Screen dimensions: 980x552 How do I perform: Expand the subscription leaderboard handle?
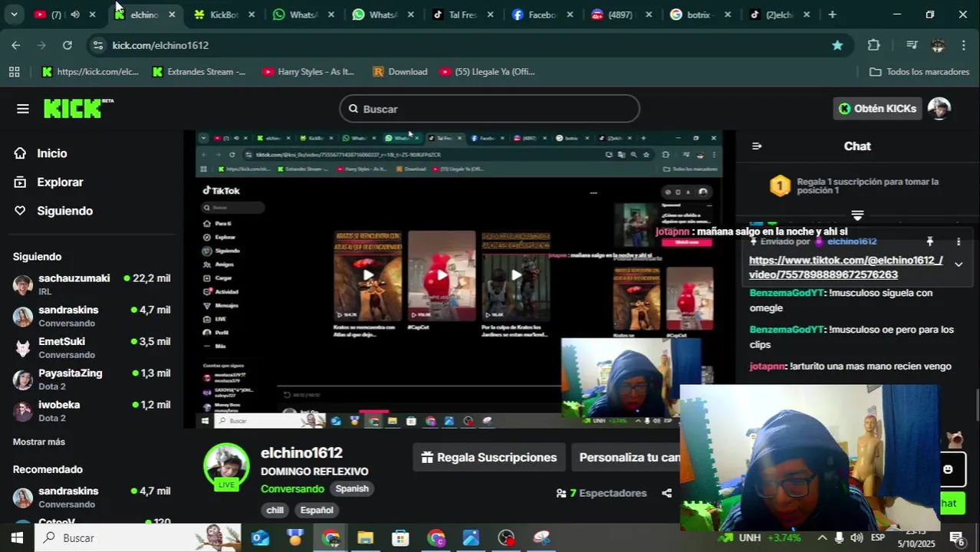pos(857,215)
